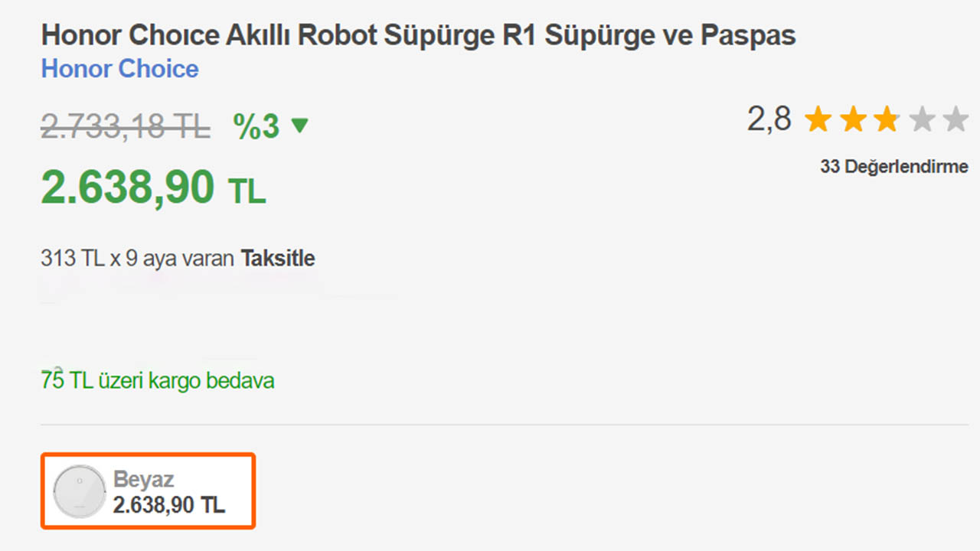980x551 pixels.
Task: Click the first orange rating star
Action: pyautogui.click(x=818, y=120)
